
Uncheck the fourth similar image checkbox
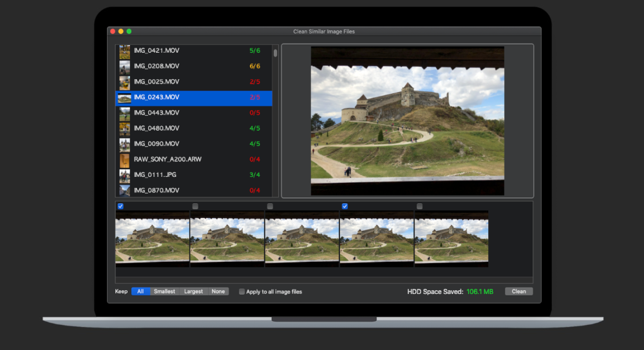tap(345, 207)
